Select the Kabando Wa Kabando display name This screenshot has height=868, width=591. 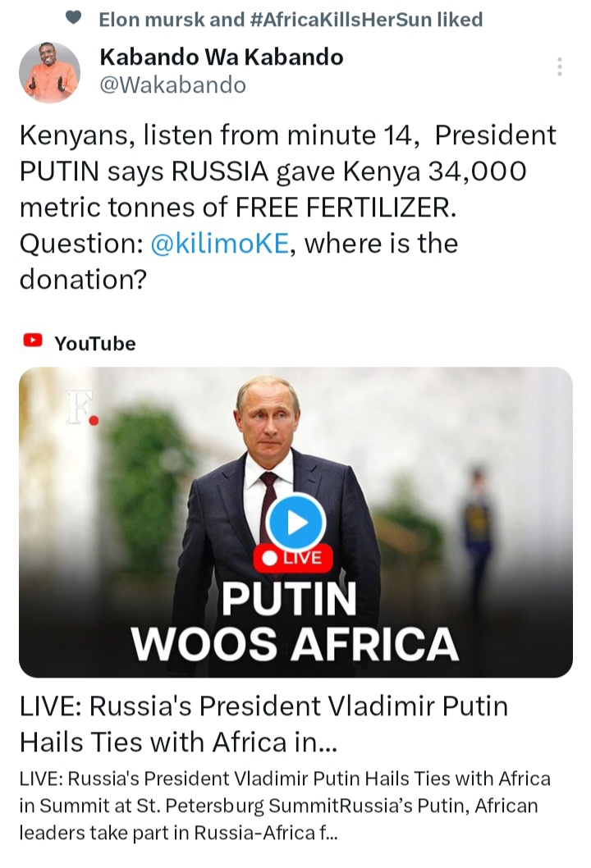[221, 57]
